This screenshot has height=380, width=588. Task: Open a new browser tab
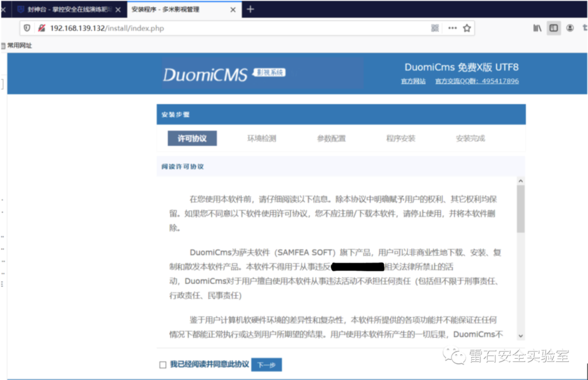tap(251, 9)
